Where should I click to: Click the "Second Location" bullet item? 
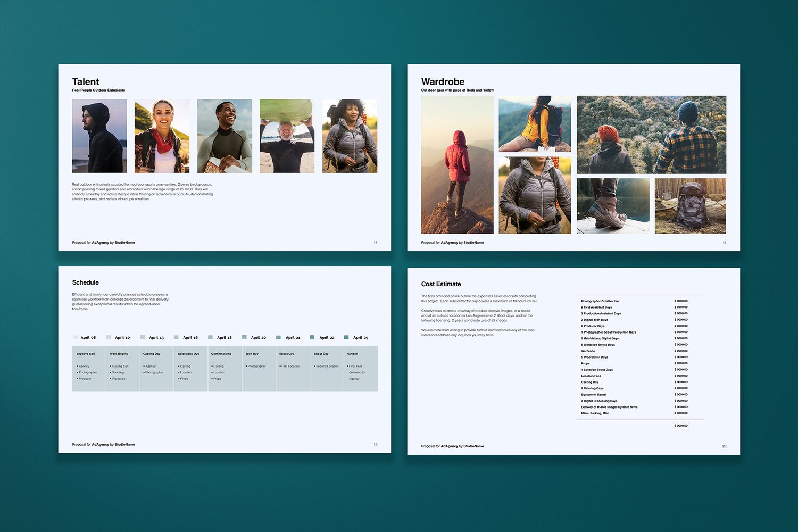tap(326, 366)
